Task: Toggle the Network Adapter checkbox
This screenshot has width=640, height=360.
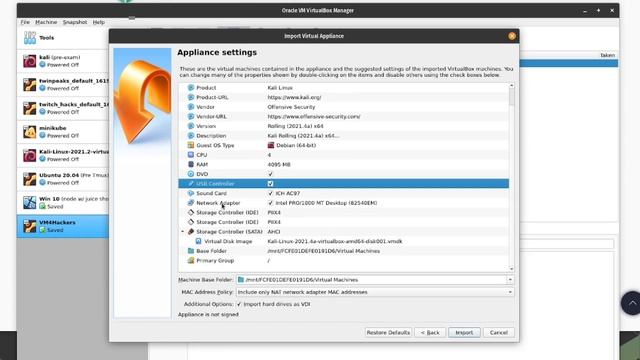Action: tap(270, 203)
